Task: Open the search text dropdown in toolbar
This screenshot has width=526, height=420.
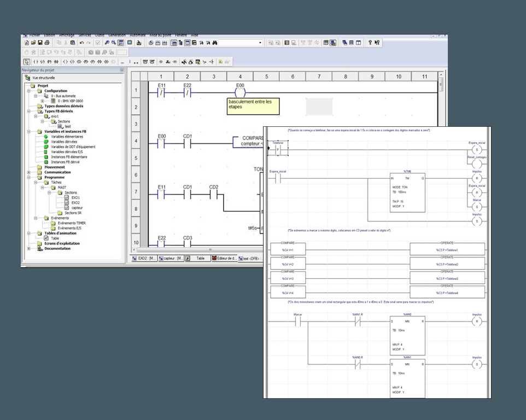Action: (260, 43)
